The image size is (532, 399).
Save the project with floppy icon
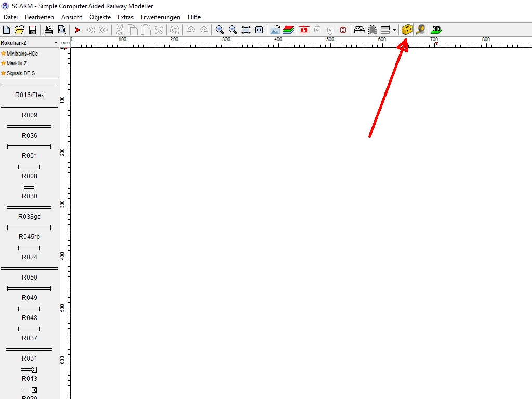click(32, 30)
